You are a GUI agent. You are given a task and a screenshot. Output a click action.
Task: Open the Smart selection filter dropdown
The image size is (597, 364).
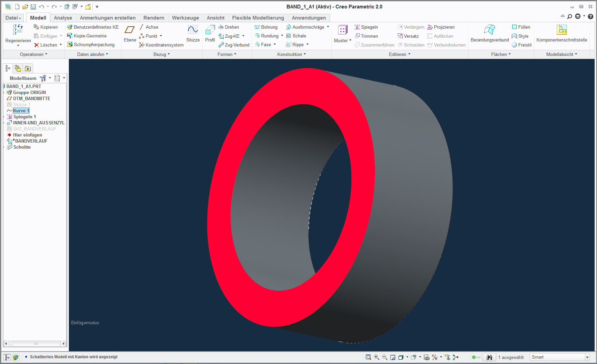pos(587,357)
